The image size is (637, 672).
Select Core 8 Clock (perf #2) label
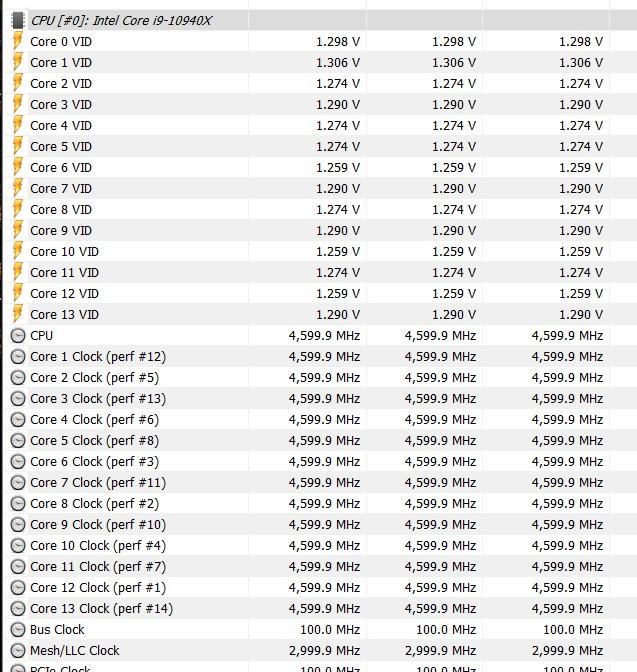(94, 504)
